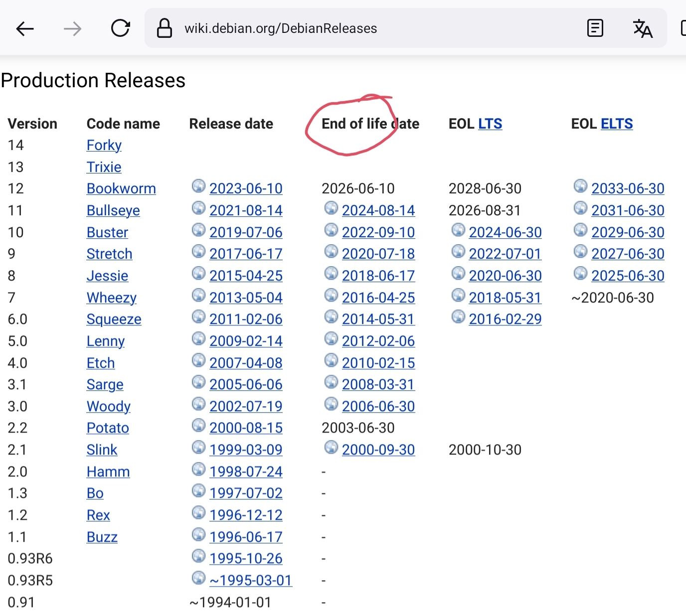
Task: Reload the page with the refresh icon
Action: pos(121,28)
